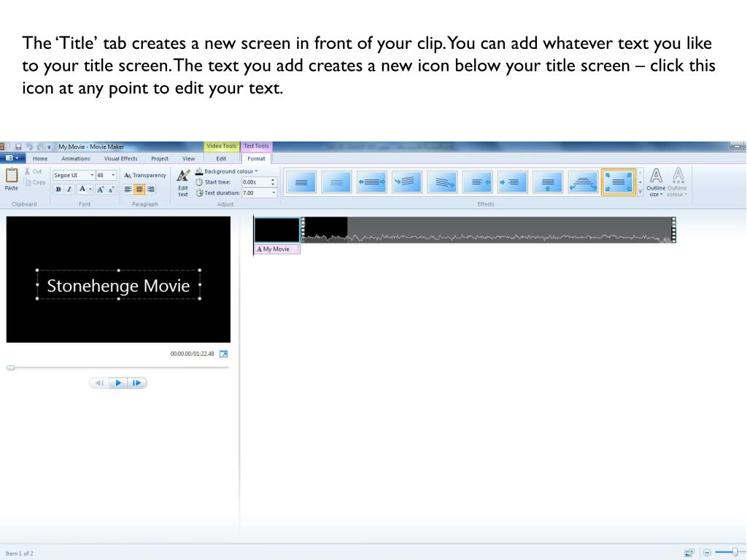The width and height of the screenshot is (747, 560).
Task: Click the Cut scissors button
Action: [33, 171]
